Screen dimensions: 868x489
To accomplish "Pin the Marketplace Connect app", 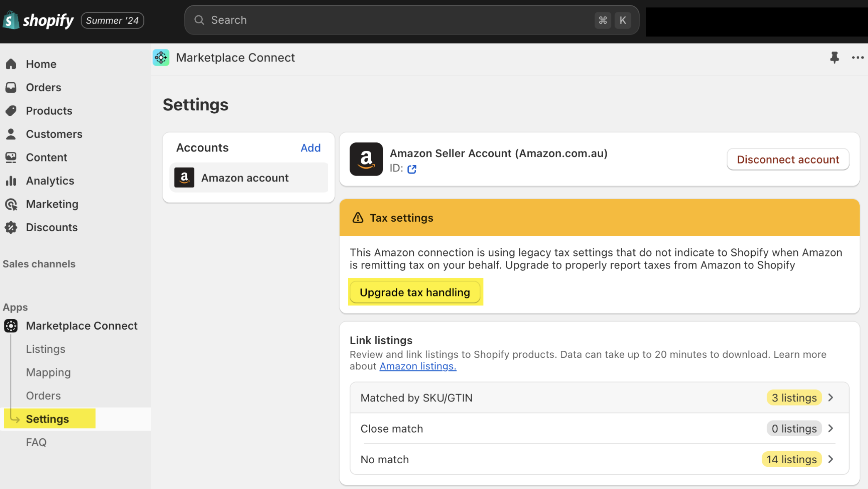I will [834, 58].
